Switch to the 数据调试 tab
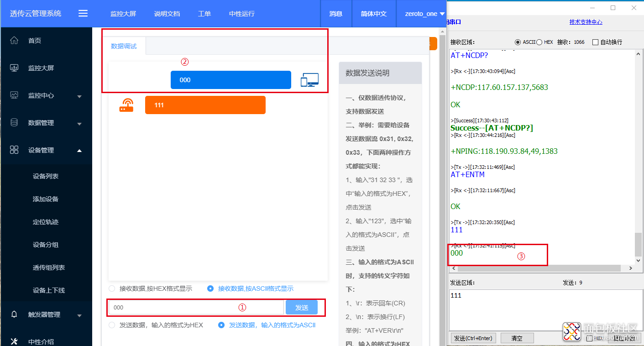This screenshot has width=644, height=346. click(124, 46)
